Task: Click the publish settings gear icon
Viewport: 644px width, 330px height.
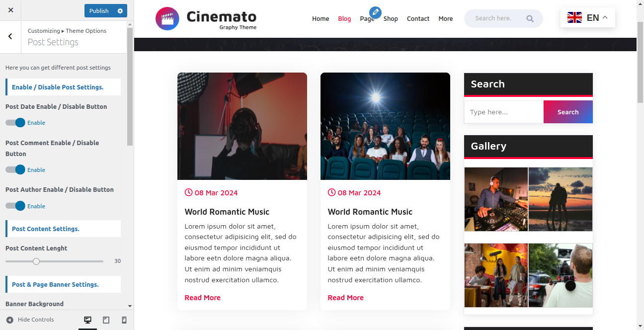Action: 120,10
